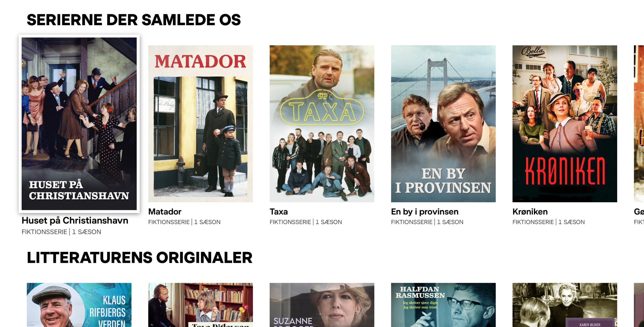Open the Huset på Christianshavn poster
The image size is (644, 327).
(x=79, y=124)
